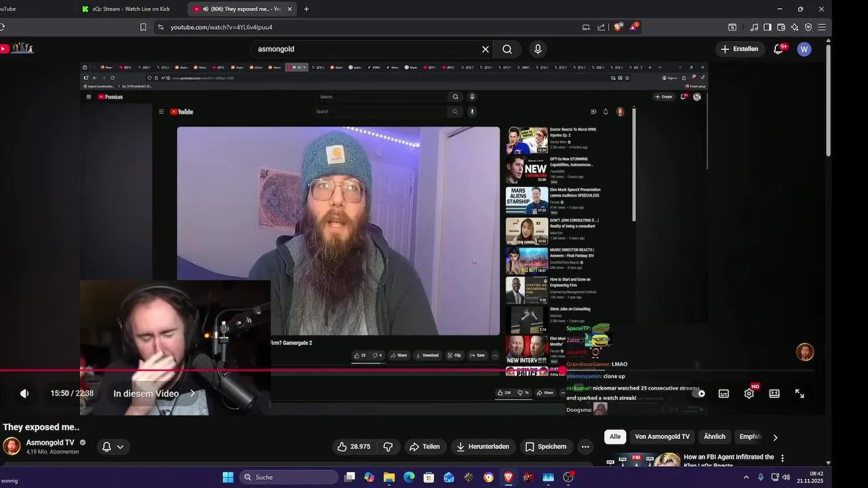Open the player settings gear
This screenshot has height=488, width=868.
pyautogui.click(x=749, y=393)
